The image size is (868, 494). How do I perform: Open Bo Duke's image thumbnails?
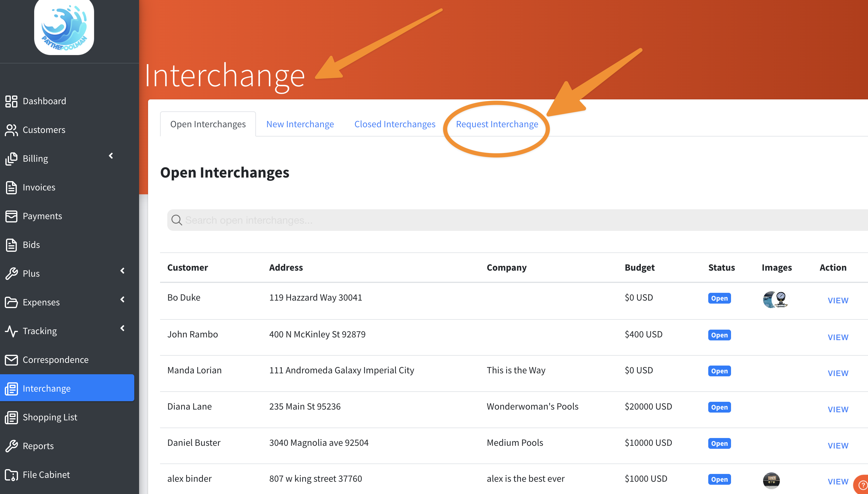[776, 300]
